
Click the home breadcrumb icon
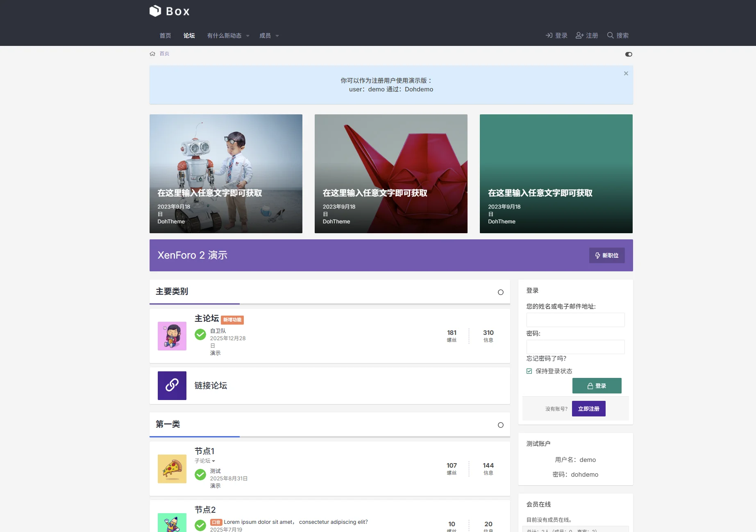coord(152,54)
